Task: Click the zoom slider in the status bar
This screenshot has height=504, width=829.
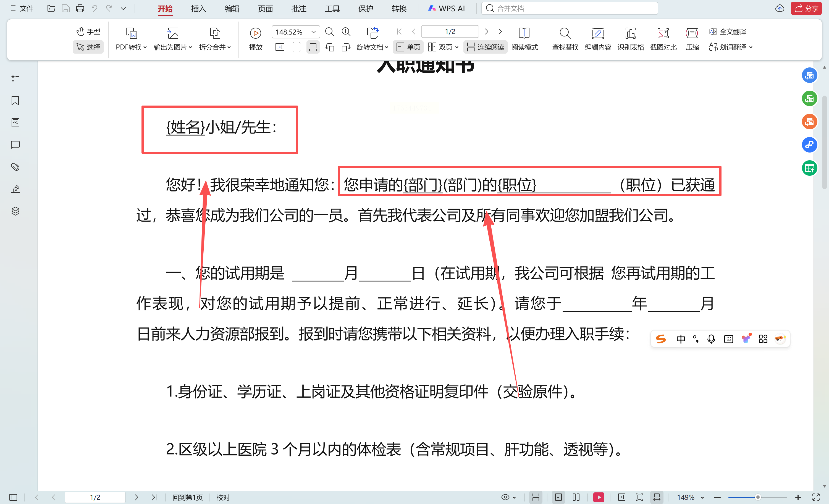Action: click(757, 497)
